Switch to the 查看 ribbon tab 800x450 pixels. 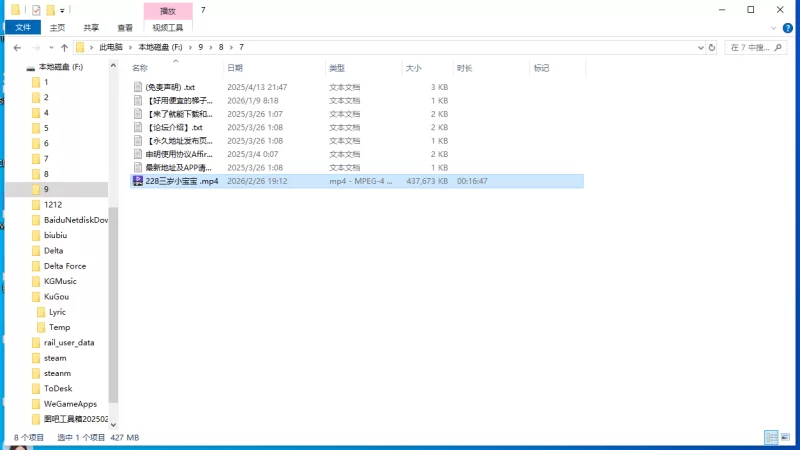click(x=125, y=28)
